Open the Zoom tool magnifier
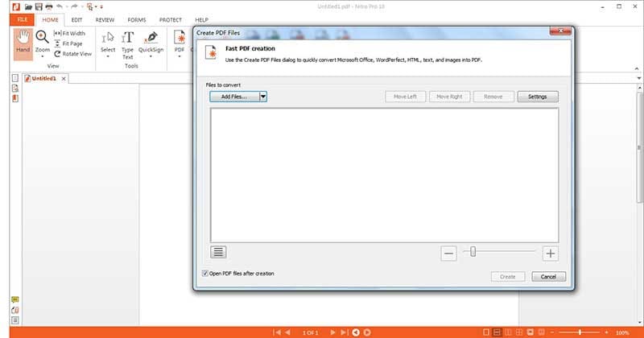The height and width of the screenshot is (338, 644). (42, 37)
